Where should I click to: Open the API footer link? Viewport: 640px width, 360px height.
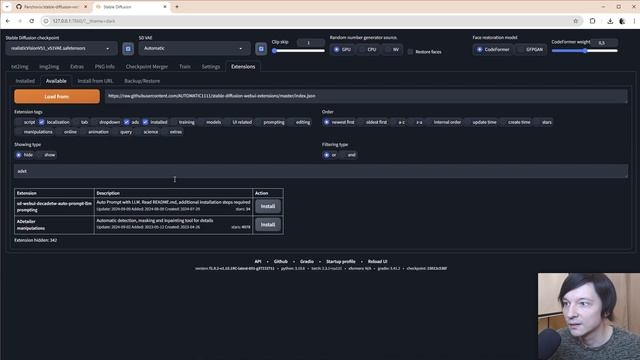coord(258,261)
